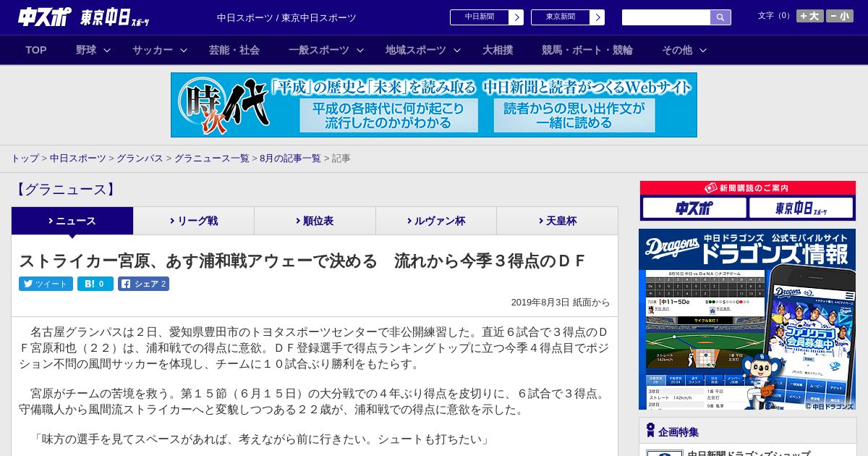Click the article headline about 宮原
This screenshot has height=456, width=868.
click(302, 261)
